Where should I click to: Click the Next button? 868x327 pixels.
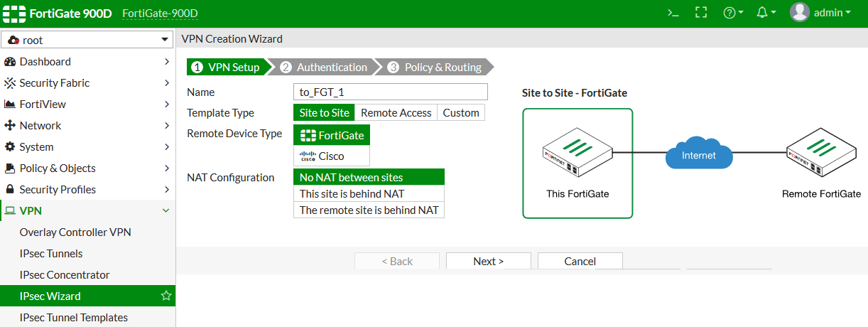[x=488, y=261]
